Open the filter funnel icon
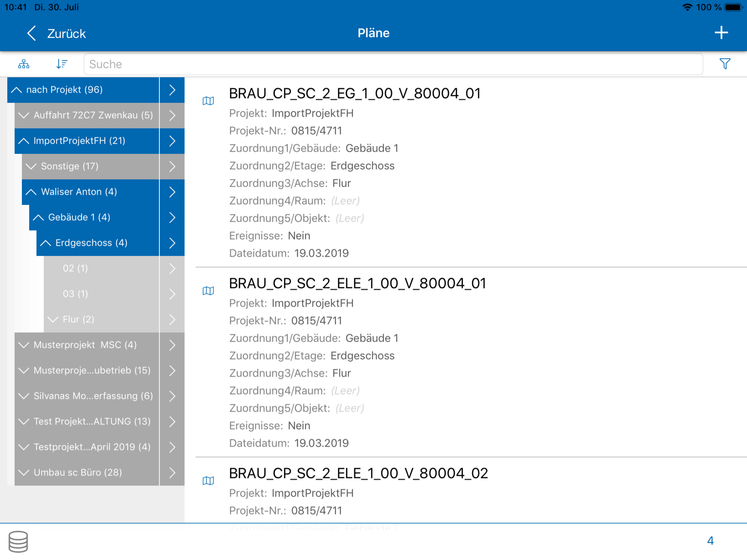 pyautogui.click(x=724, y=64)
